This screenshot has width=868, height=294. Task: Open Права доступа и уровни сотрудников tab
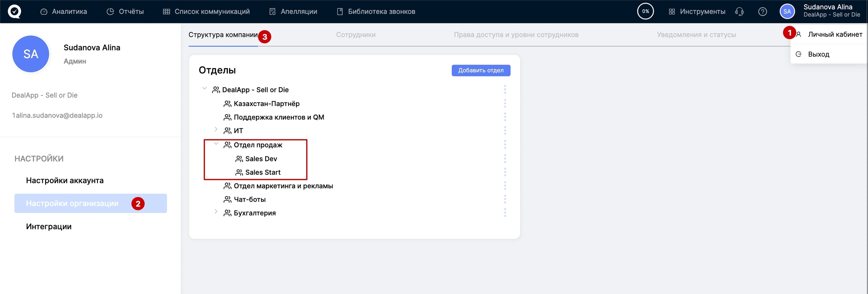pos(516,35)
